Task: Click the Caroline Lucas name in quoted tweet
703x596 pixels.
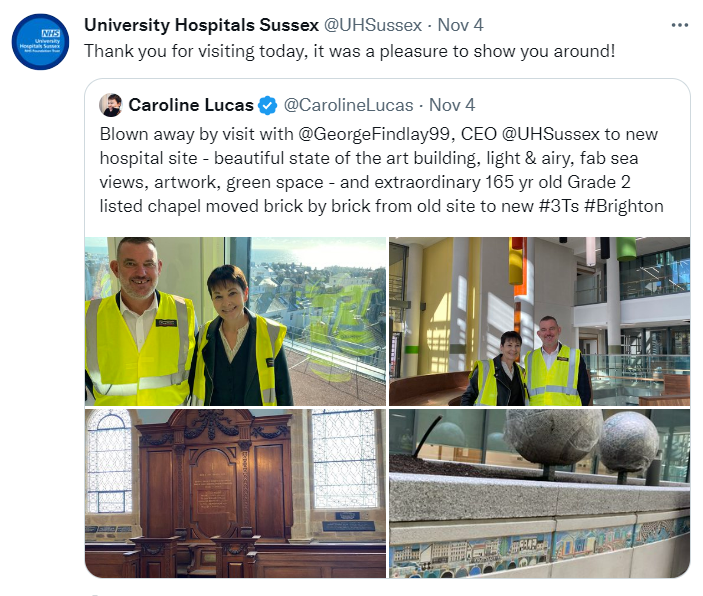Action: tap(191, 105)
